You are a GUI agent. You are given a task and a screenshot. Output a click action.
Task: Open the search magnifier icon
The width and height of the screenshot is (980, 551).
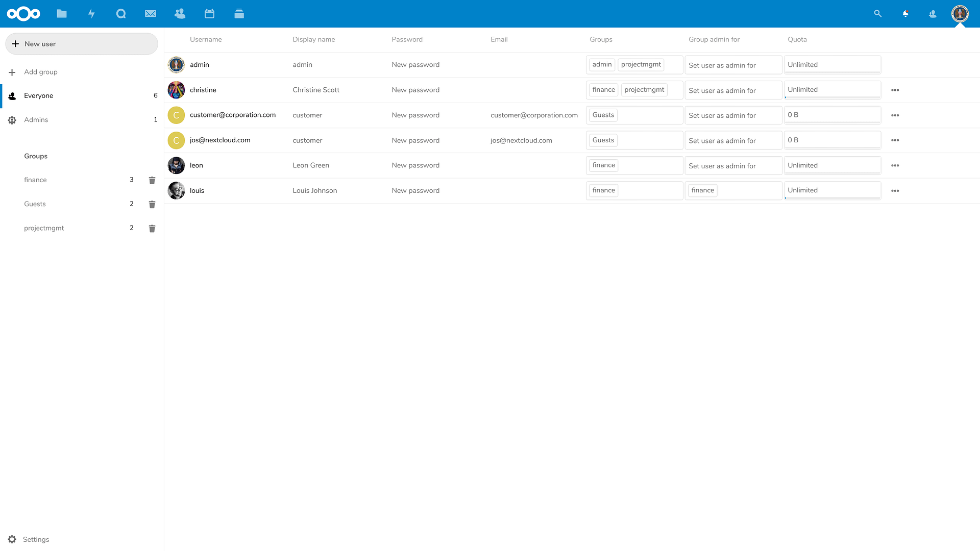click(878, 14)
